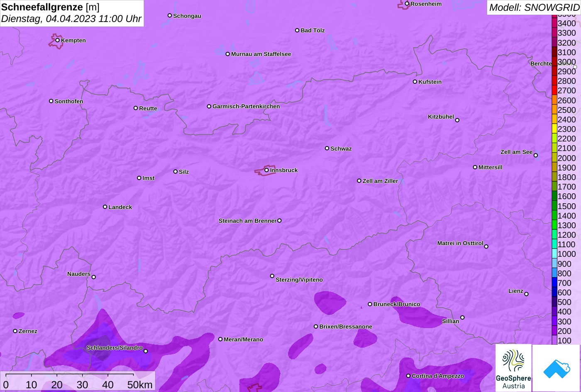Image resolution: width=581 pixels, height=392 pixels.
Task: Click the date 'Dienstag, 04.04.2023 11:00 Uhr'
Action: click(x=71, y=19)
